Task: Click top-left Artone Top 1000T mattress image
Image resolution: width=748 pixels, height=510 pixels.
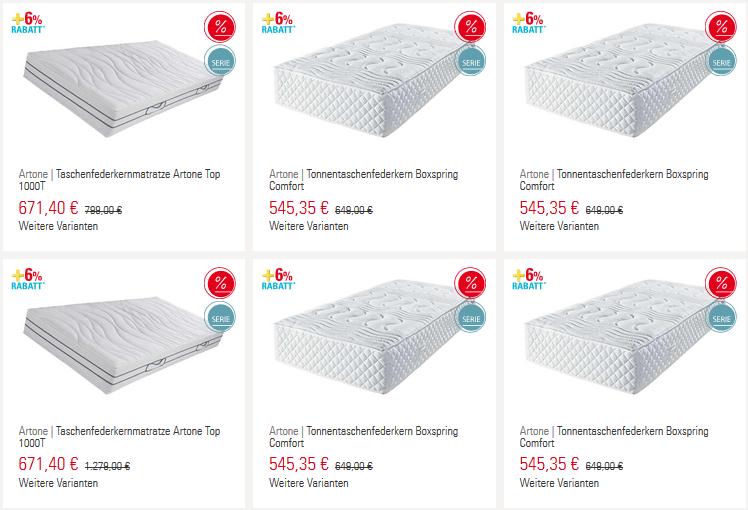Action: tap(122, 91)
